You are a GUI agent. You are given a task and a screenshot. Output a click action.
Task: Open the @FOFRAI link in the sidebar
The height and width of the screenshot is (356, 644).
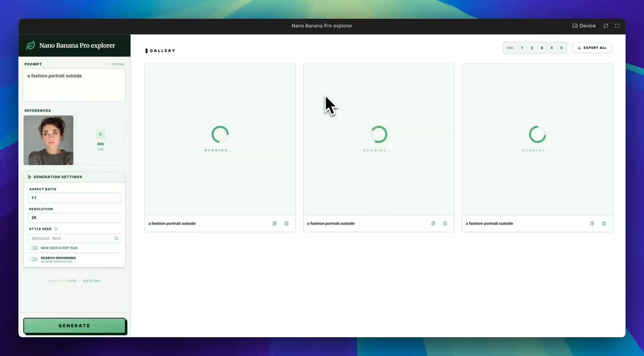click(92, 280)
